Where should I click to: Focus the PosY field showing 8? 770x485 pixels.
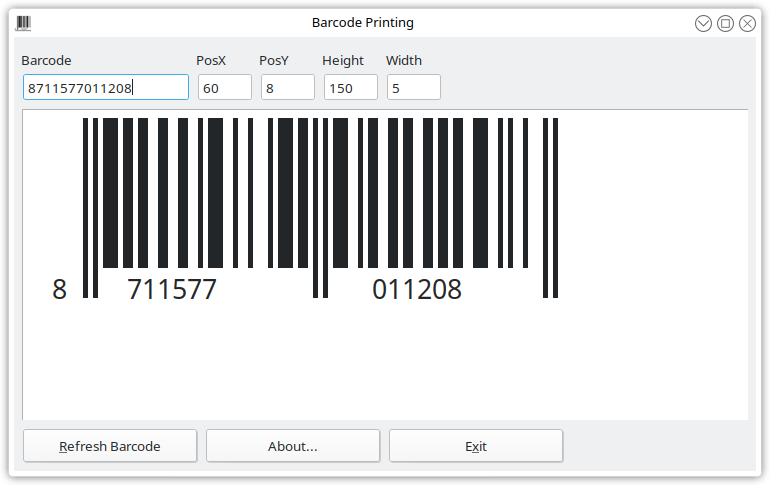click(x=287, y=87)
